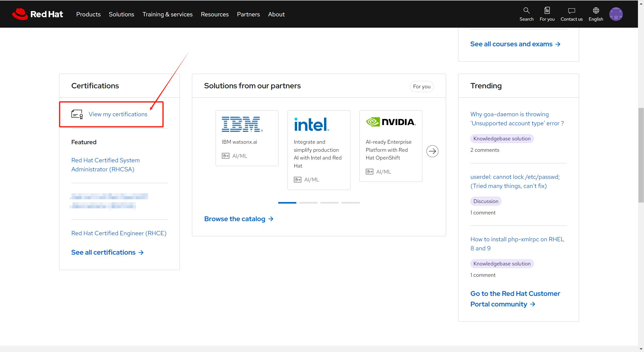Open the purple user avatar menu
644x352 pixels.
point(616,14)
